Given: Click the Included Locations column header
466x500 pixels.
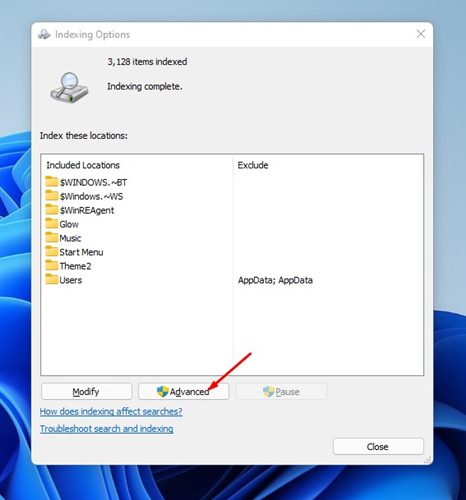Looking at the screenshot, I should pyautogui.click(x=83, y=165).
